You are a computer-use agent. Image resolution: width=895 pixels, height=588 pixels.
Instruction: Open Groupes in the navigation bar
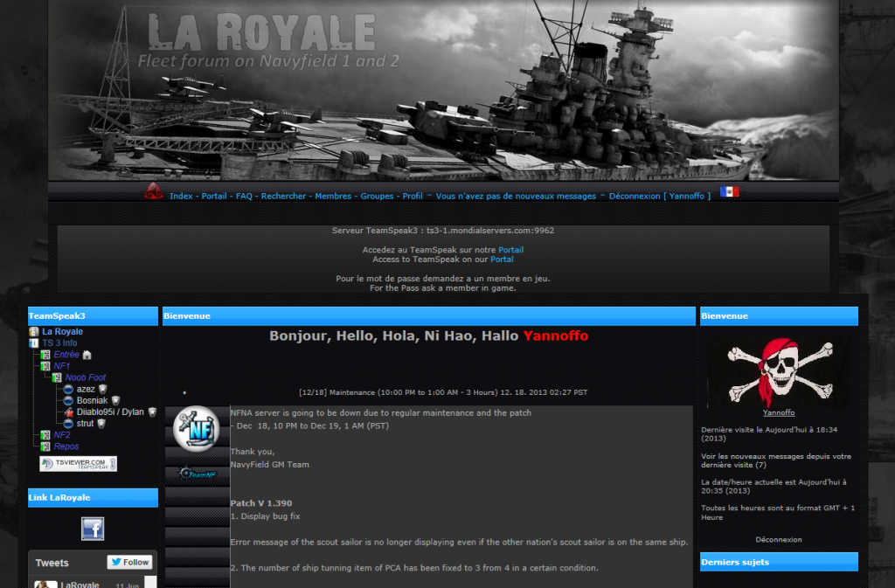pos(377,196)
